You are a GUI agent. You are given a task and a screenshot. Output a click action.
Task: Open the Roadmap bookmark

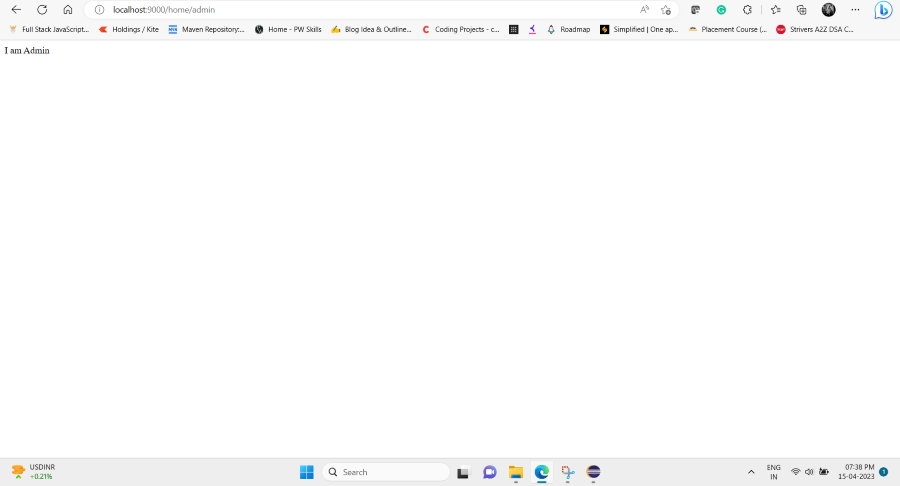pos(568,29)
